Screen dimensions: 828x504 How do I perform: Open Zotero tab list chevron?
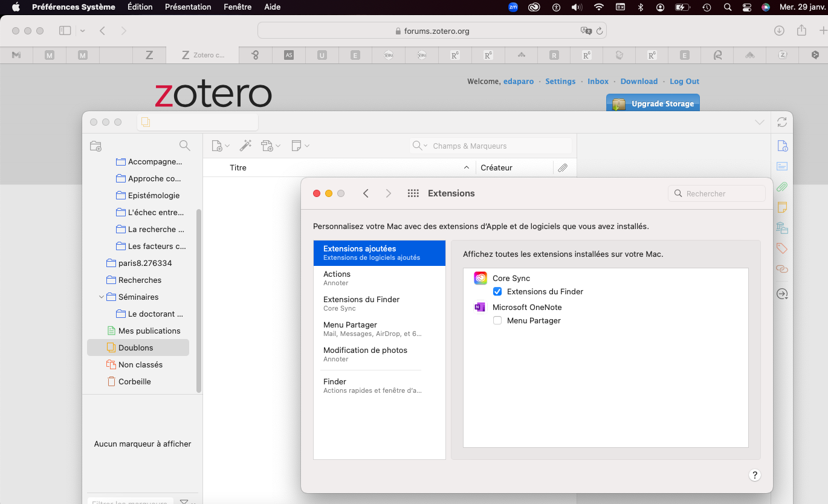pyautogui.click(x=760, y=122)
